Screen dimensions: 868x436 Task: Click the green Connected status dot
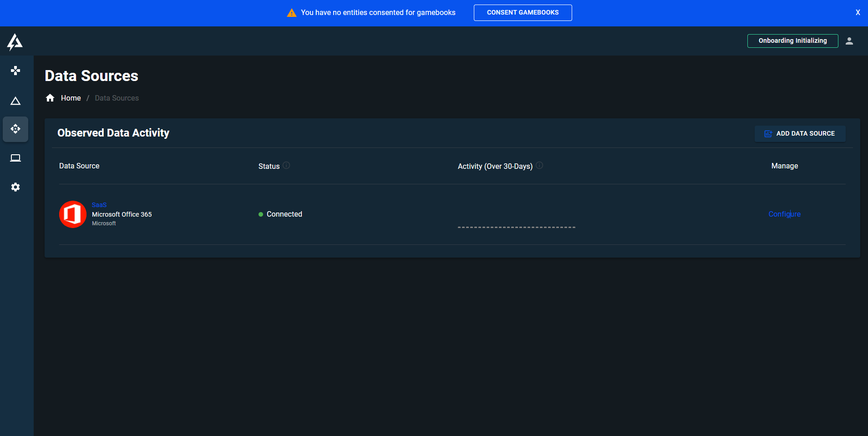point(261,214)
